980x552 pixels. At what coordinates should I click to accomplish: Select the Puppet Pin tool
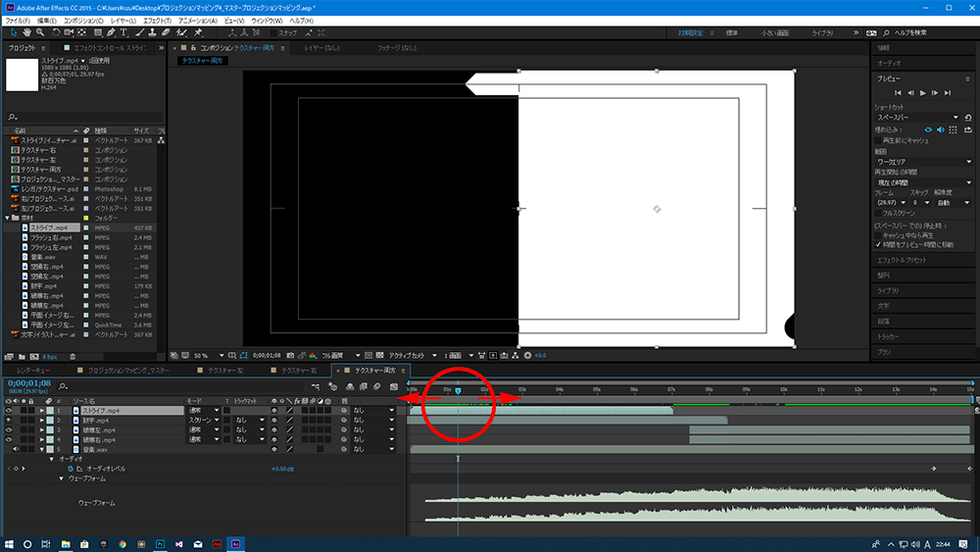(x=198, y=32)
